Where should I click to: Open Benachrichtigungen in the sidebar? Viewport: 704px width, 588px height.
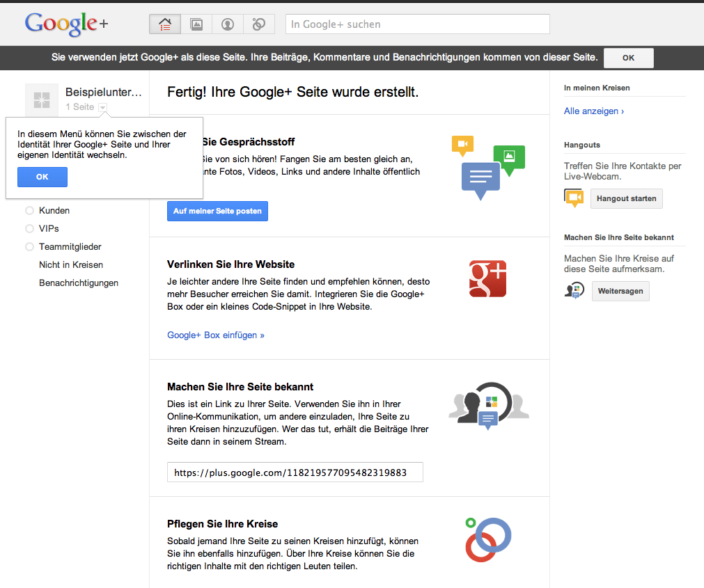pyautogui.click(x=79, y=283)
